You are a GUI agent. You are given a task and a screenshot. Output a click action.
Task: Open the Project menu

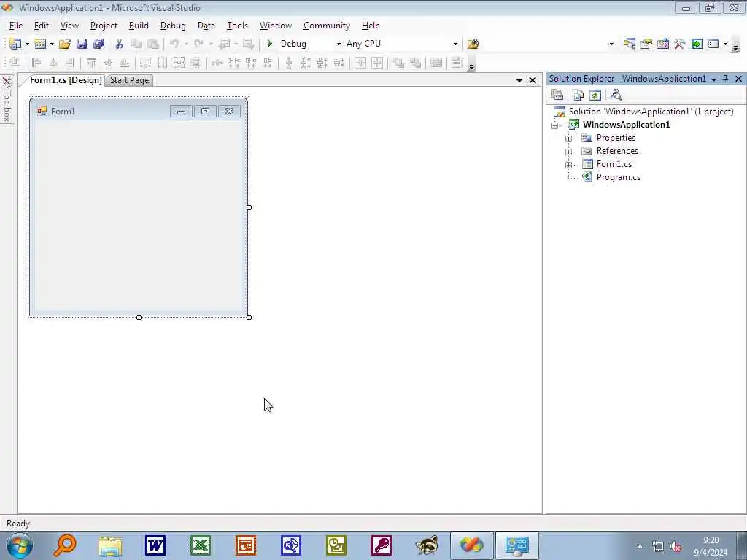[x=104, y=26]
